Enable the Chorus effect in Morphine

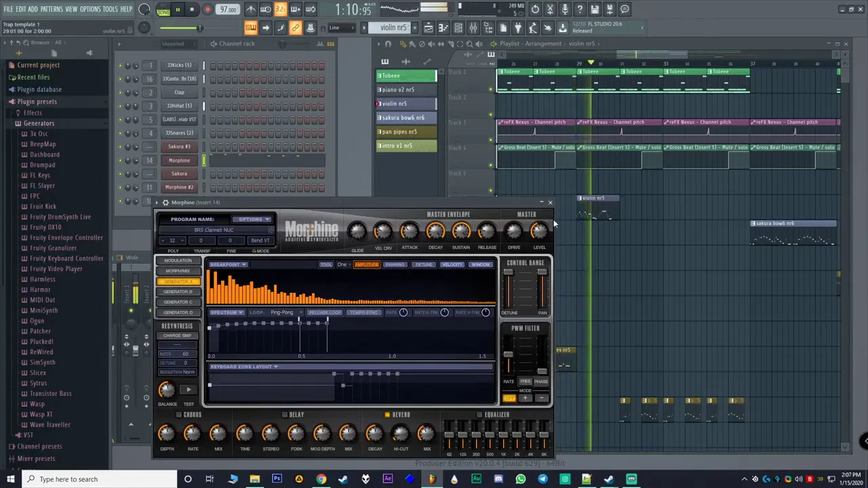point(178,415)
